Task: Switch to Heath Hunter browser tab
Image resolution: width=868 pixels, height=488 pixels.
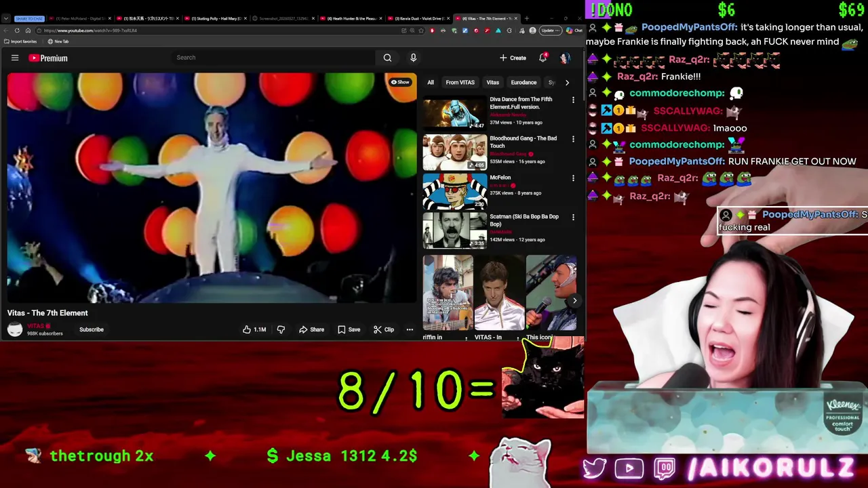Action: point(351,18)
